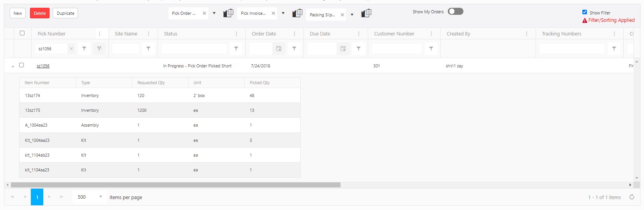Open the sz1056 pick order link
This screenshot has width=644, height=210.
coord(43,66)
